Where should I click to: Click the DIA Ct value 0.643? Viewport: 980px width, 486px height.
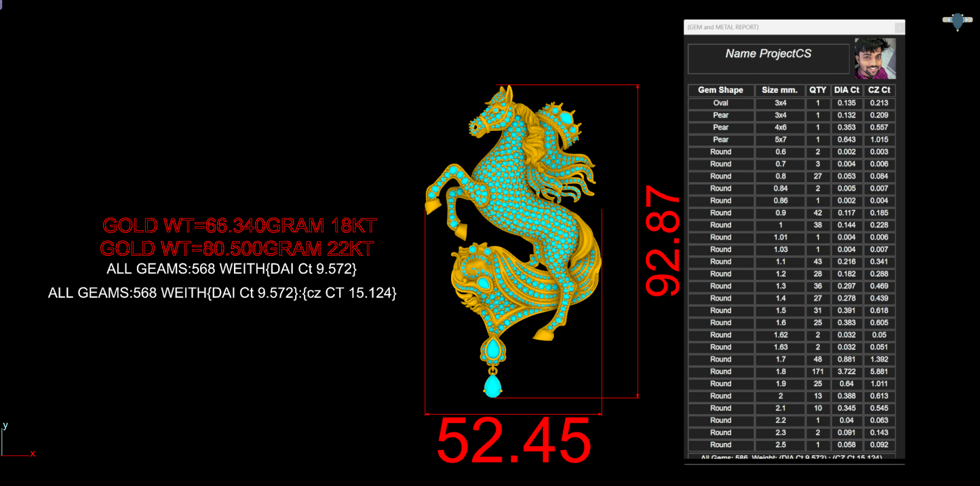tap(846, 140)
